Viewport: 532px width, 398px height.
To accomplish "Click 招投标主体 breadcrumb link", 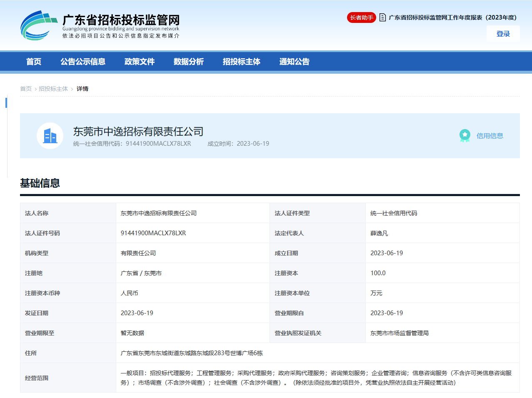I will [x=53, y=89].
